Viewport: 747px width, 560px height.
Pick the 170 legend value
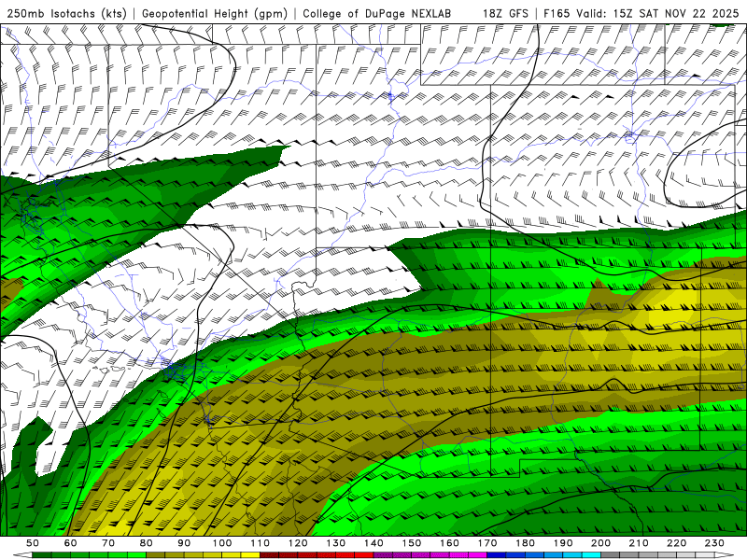487,543
